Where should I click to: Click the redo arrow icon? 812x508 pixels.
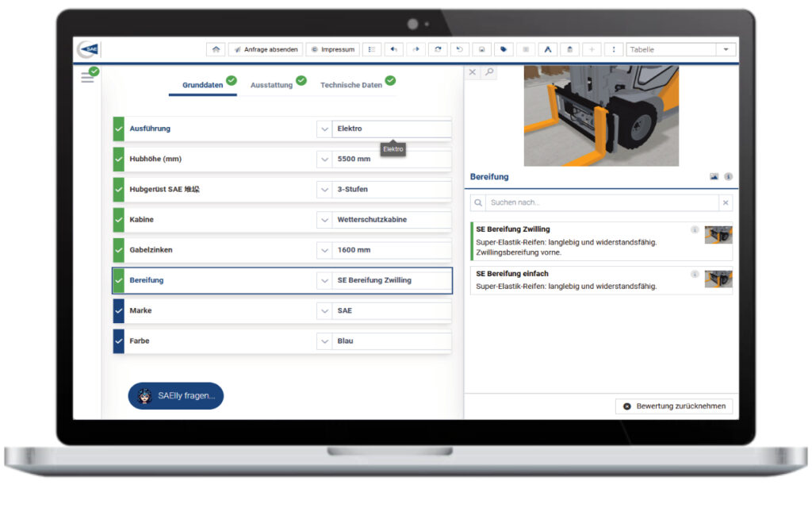tap(416, 48)
